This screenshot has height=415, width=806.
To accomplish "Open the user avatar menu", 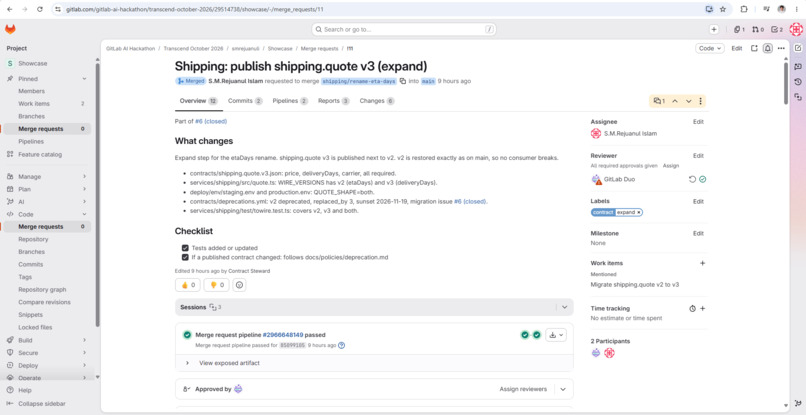I will (796, 29).
